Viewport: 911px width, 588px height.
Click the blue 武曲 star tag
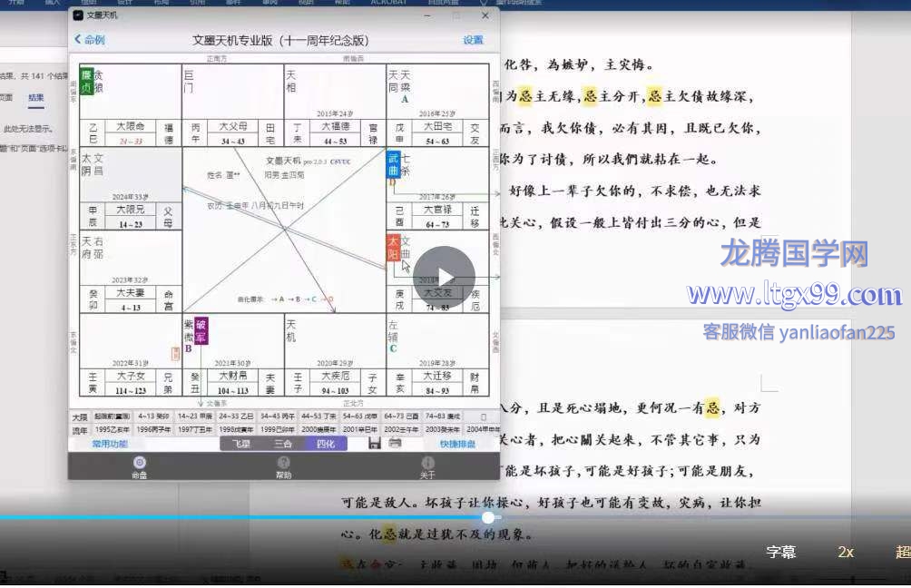click(393, 164)
